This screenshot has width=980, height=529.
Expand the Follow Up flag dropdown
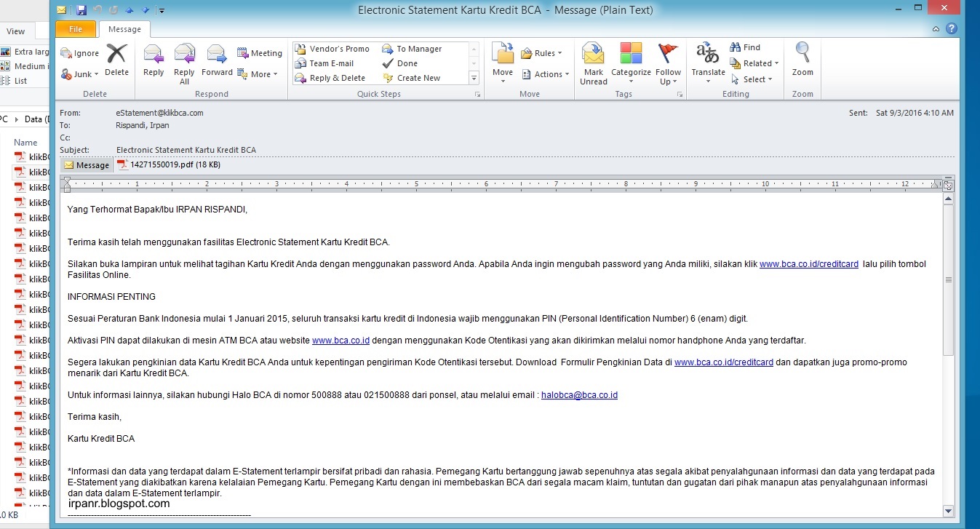point(668,64)
